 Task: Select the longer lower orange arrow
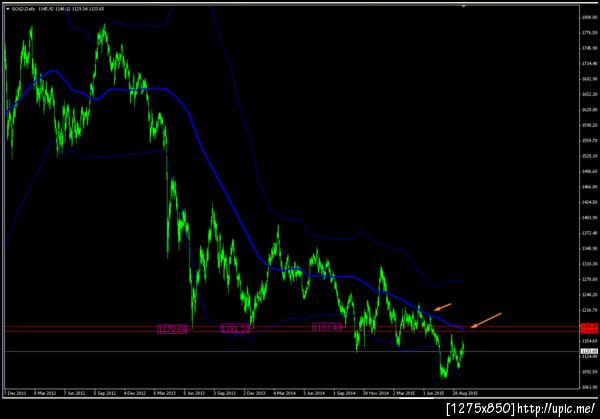coord(486,320)
